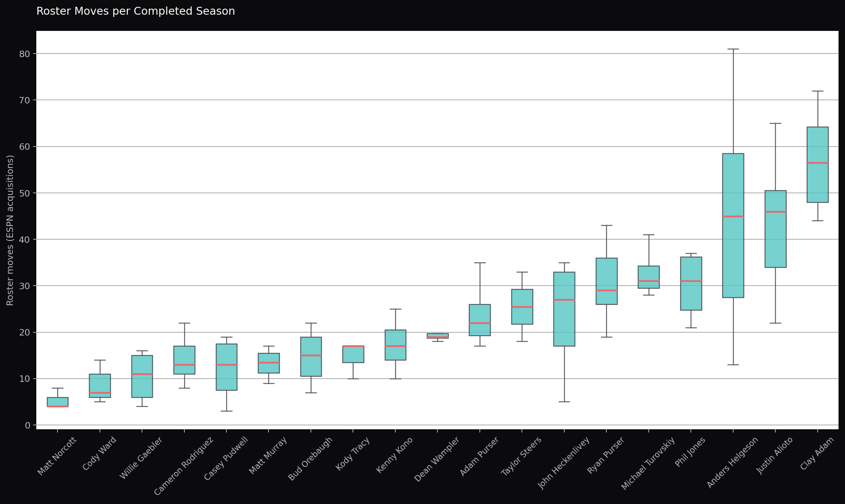The image size is (845, 504).
Task: Click the Kenny Kono box plot box
Action: point(395,345)
